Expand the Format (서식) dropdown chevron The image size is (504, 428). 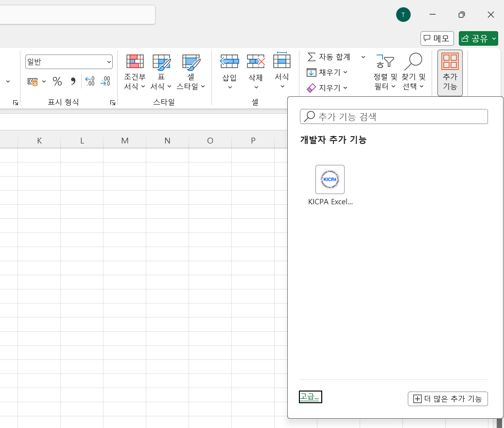coord(282,87)
